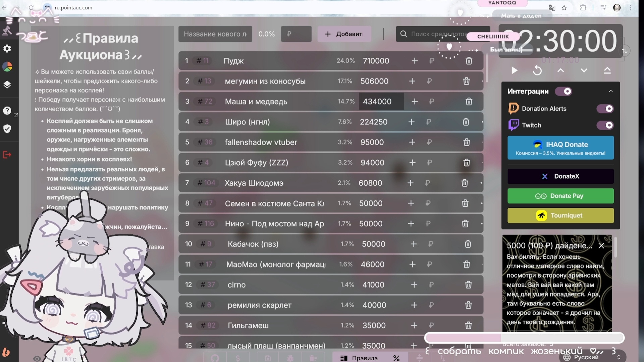Click the red logout icon in sidebar

7,155
